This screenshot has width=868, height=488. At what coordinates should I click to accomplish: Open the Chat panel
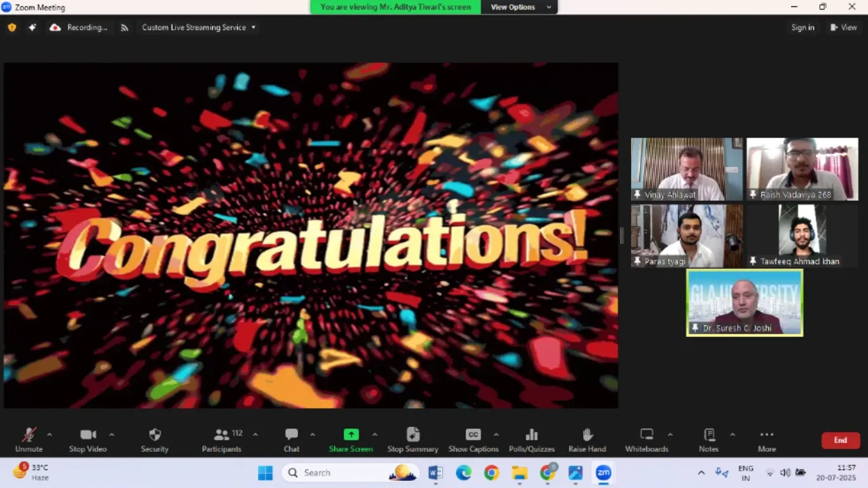292,435
